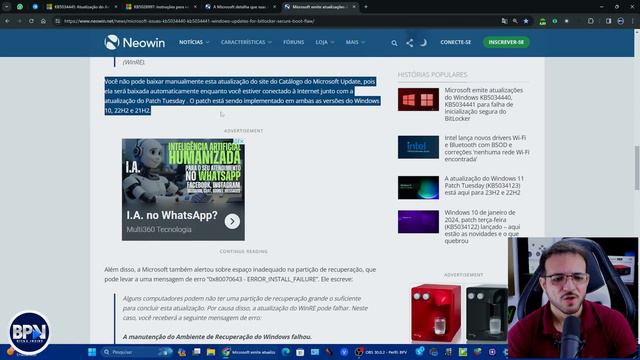Open Microsoft Edge from the taskbar
Screen dimensions: 640x360
tap(286, 352)
